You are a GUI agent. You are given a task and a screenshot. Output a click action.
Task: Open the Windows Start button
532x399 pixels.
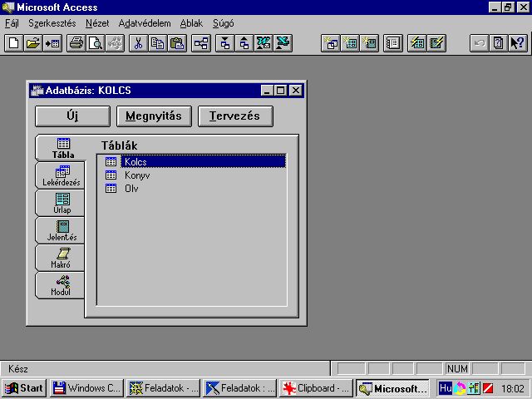pos(24,388)
